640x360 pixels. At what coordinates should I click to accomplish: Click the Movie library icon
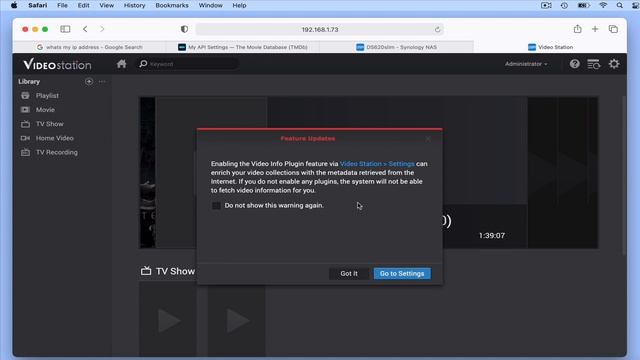(25, 110)
